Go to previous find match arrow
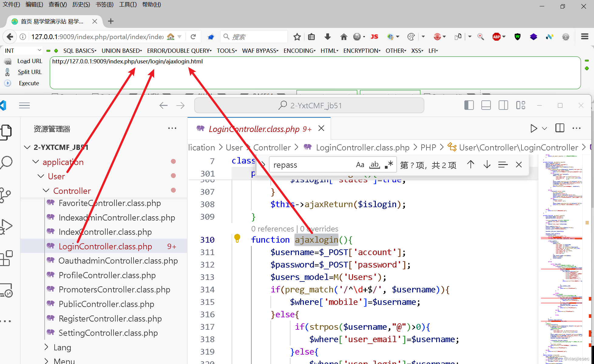This screenshot has width=594, height=364. pyautogui.click(x=470, y=165)
